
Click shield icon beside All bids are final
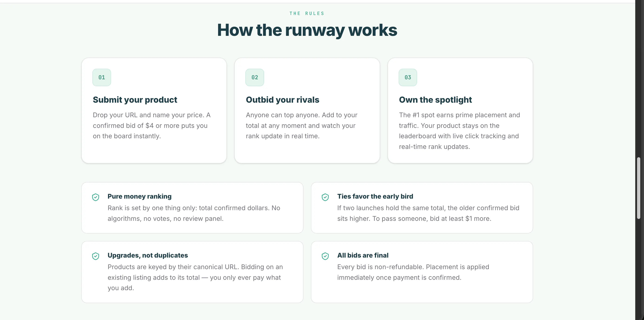(325, 256)
